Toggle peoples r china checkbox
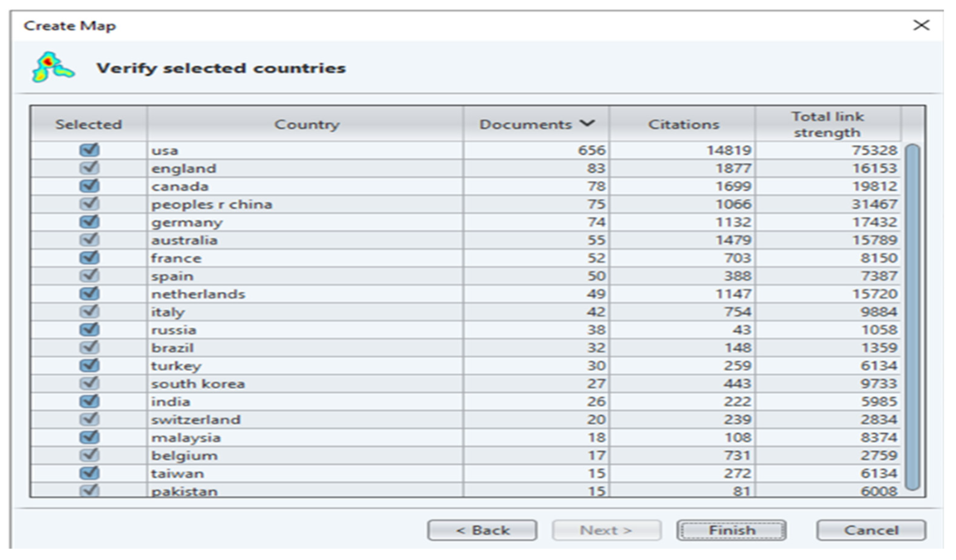Screen dimensions: 956x560 [x=89, y=204]
